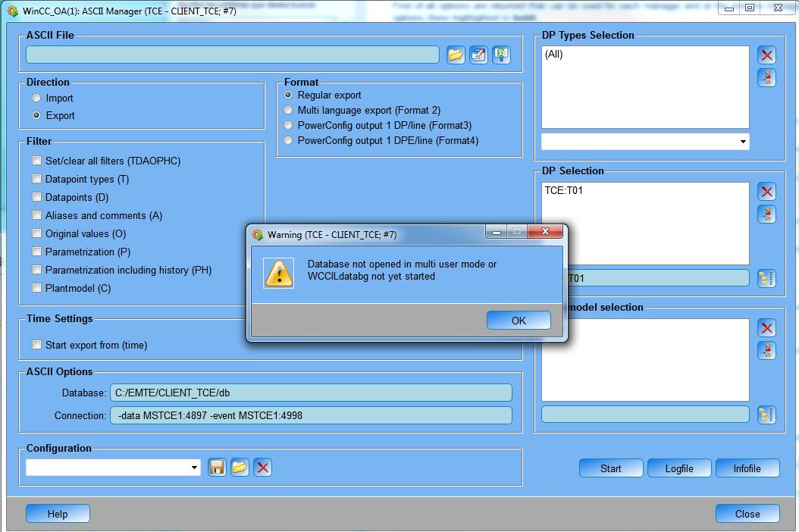Viewport: 799px width, 532px height.
Task: Delete entry in DP Types Selection with red X
Action: tap(766, 55)
